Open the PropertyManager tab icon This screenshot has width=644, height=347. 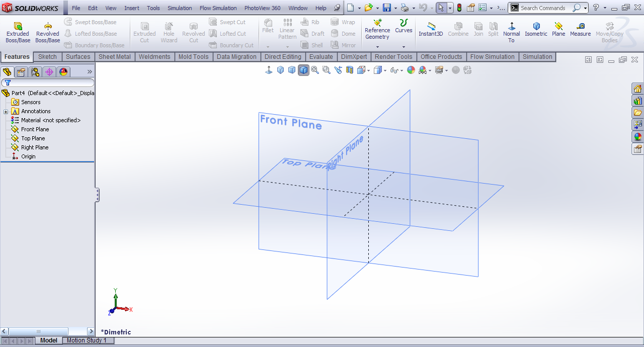tap(21, 72)
